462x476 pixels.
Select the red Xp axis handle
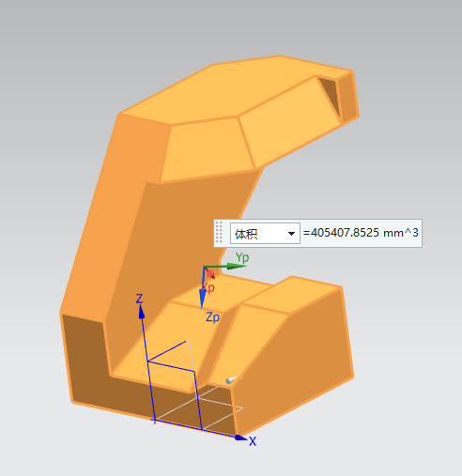coord(210,274)
